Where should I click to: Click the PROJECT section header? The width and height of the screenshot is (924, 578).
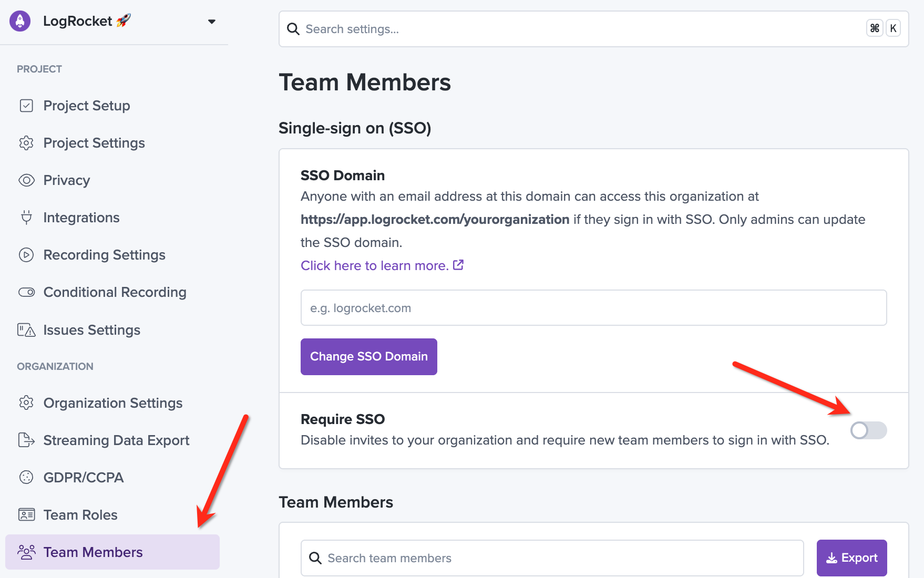pyautogui.click(x=39, y=69)
